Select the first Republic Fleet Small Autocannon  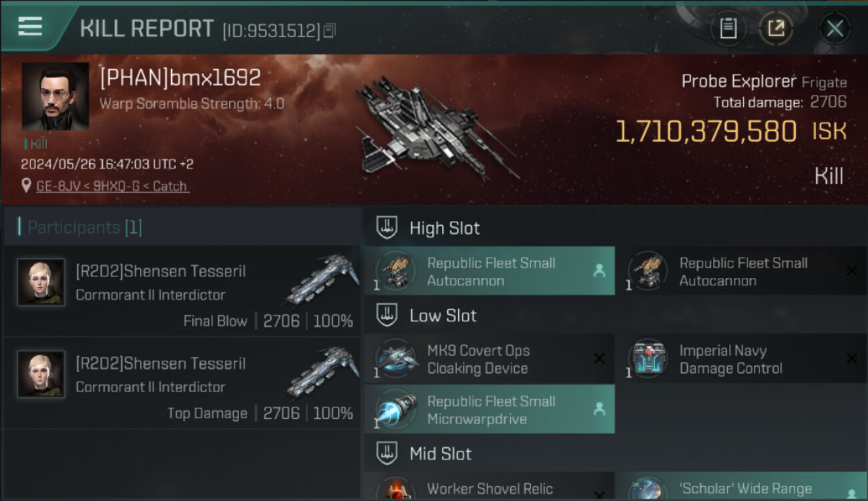click(489, 271)
